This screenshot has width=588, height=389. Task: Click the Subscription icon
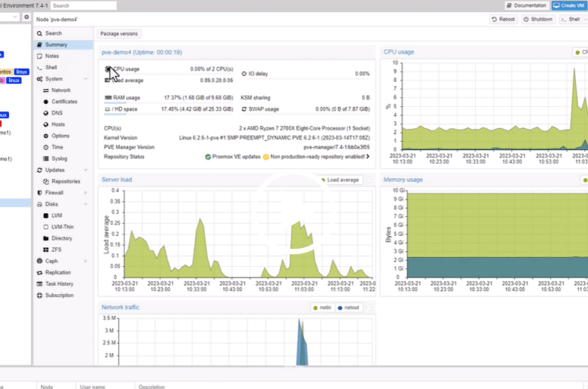coord(40,296)
